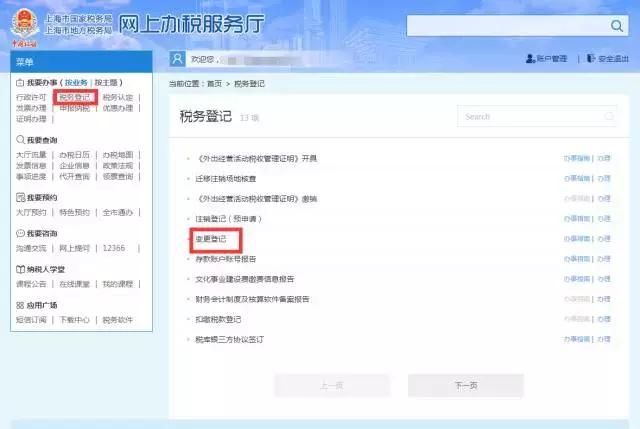
Task: Click the 账户管理 account icon
Action: (530, 59)
